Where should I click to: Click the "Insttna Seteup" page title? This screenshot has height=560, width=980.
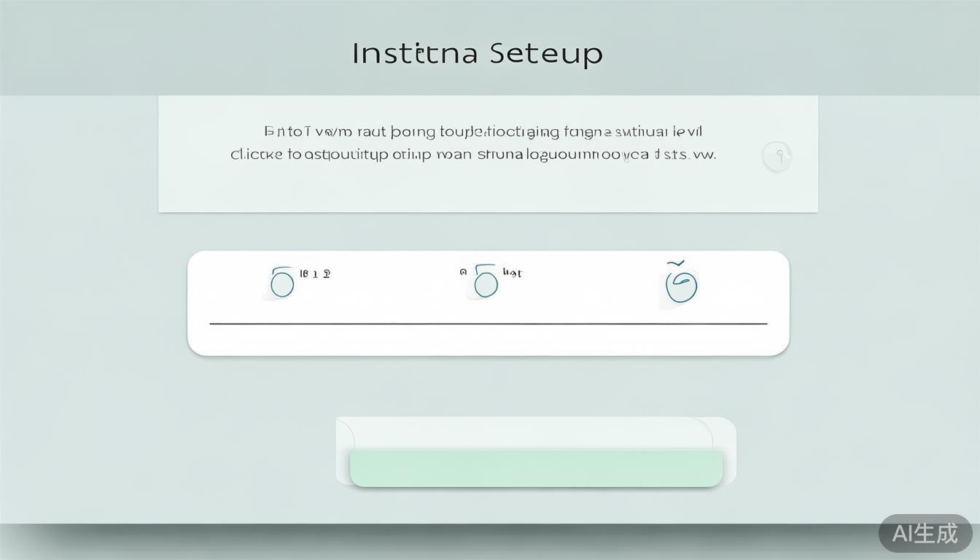478,53
